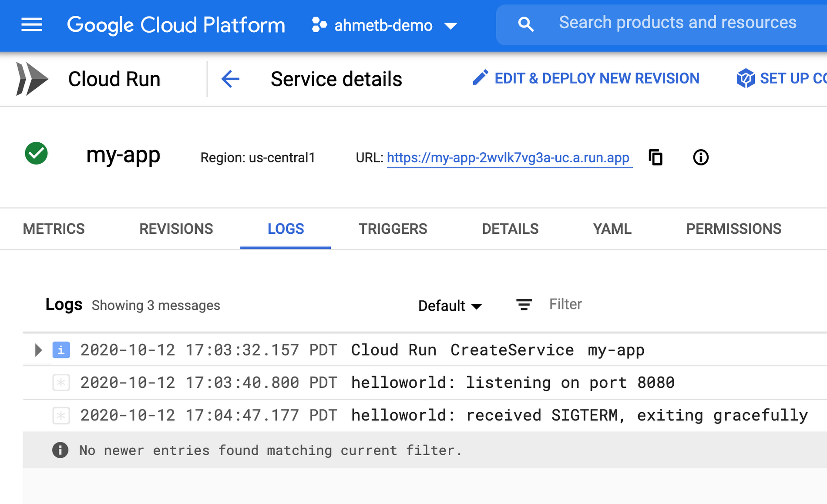Click the search magnifier icon
Image resolution: width=827 pixels, height=504 pixels.
coord(526,24)
